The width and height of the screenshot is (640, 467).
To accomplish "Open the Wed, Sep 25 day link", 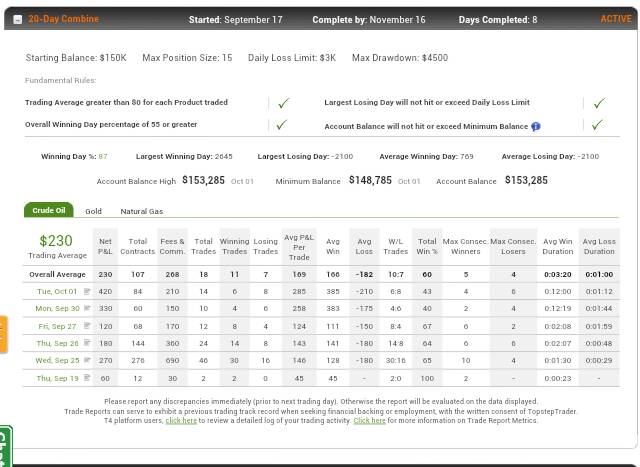I will coord(57,360).
